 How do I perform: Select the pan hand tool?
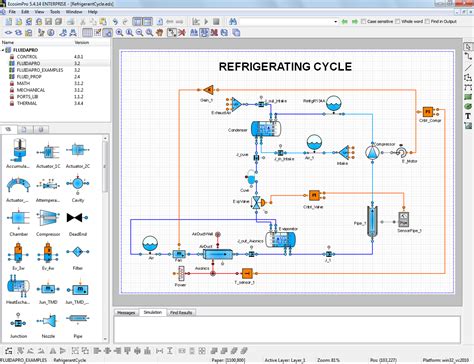(x=160, y=32)
